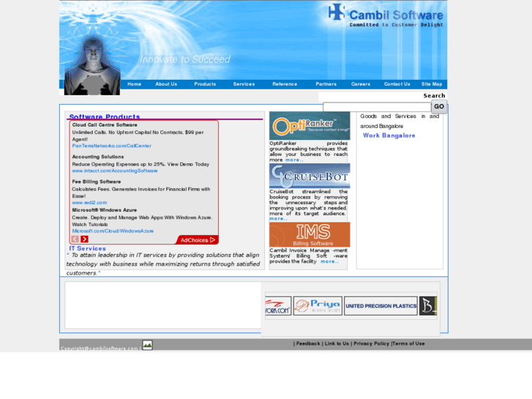Open the Reference menu item
The image size is (532, 399).
[285, 84]
